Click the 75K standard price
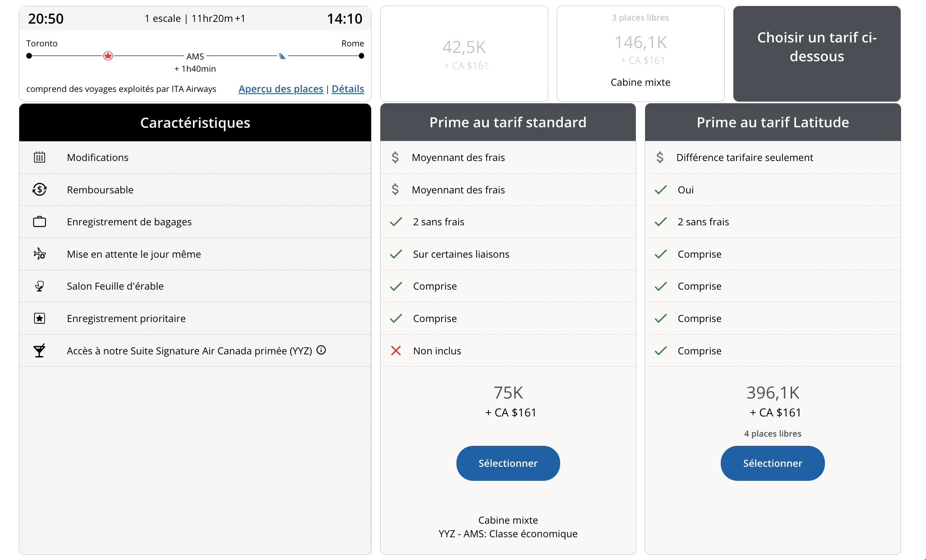 pos(508,392)
